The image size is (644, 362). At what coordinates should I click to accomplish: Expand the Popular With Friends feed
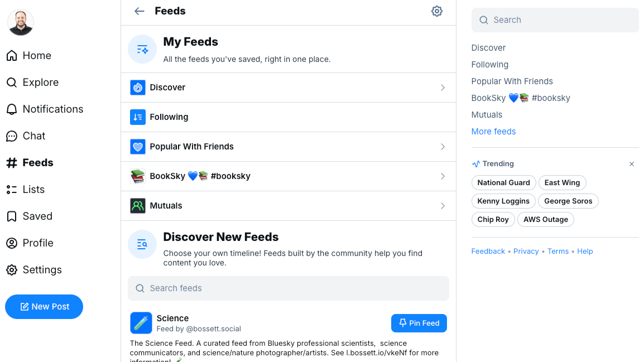click(x=443, y=147)
